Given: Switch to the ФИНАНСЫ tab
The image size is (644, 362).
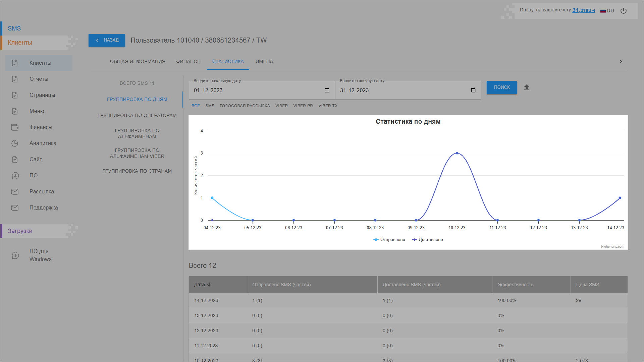Looking at the screenshot, I should pos(189,62).
